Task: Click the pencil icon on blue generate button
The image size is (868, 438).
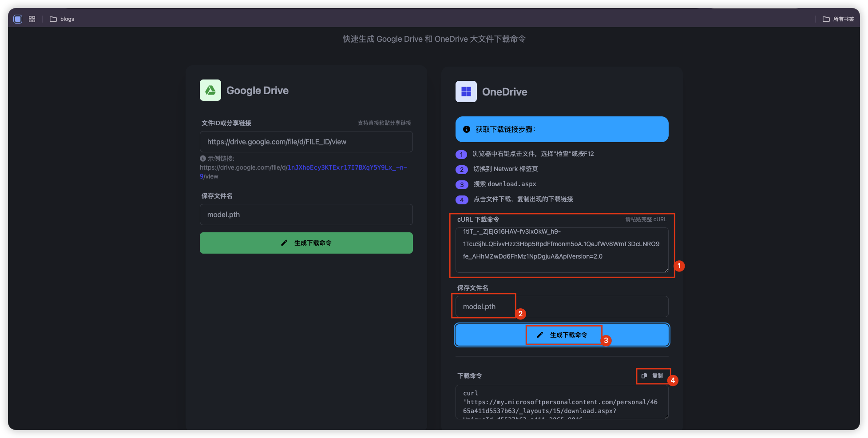Action: (x=540, y=335)
